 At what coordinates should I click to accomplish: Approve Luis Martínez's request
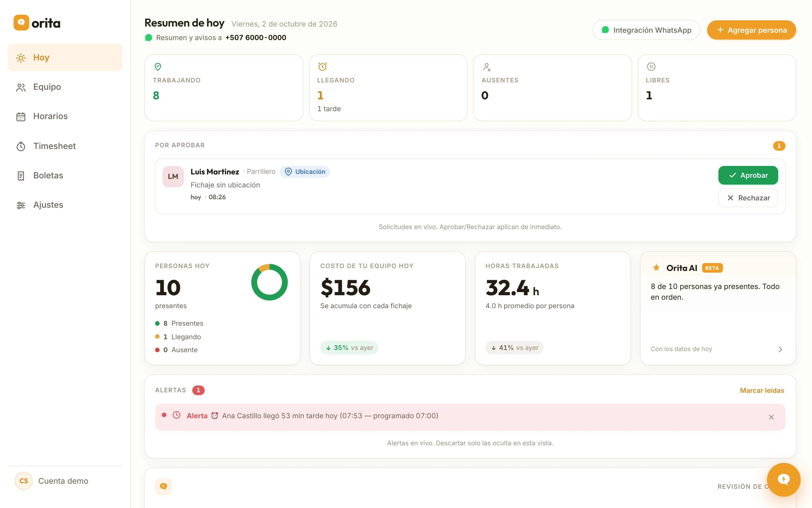[x=748, y=175]
